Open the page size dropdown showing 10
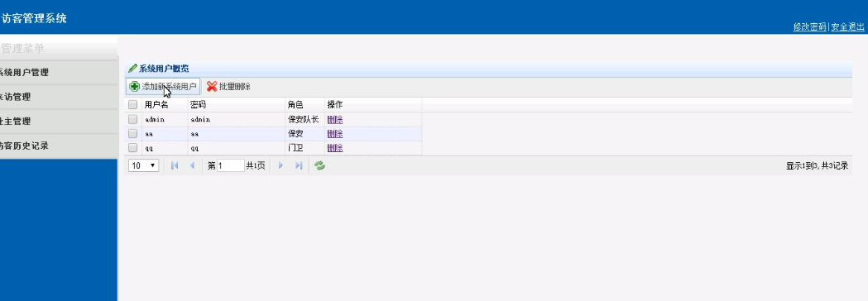Screen dimensions: 868x301 tap(143, 165)
